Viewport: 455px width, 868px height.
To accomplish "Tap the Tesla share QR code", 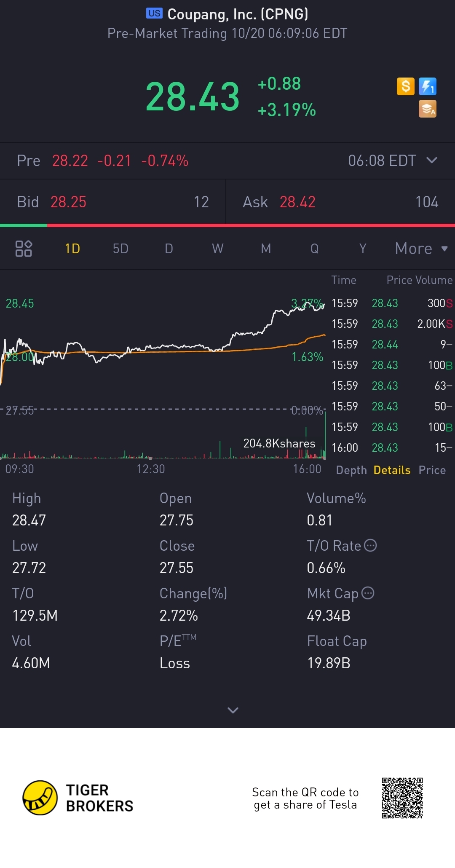I will tap(402, 798).
